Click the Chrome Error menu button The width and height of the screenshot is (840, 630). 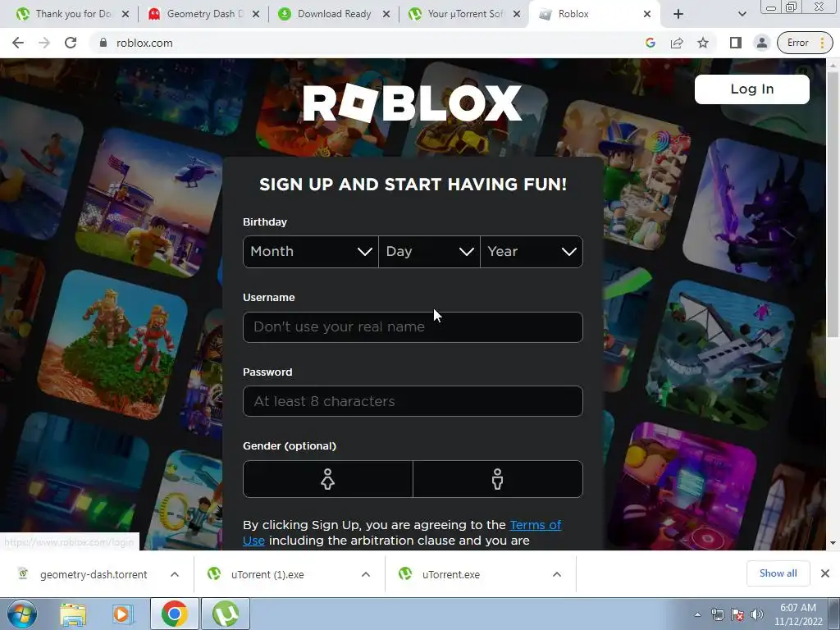[x=806, y=43]
